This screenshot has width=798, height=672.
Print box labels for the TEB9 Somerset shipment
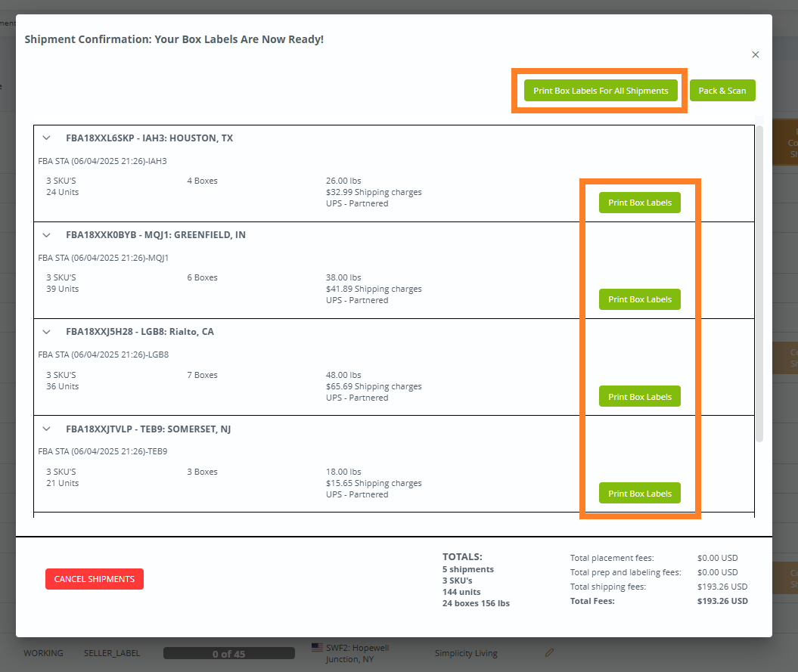point(639,493)
